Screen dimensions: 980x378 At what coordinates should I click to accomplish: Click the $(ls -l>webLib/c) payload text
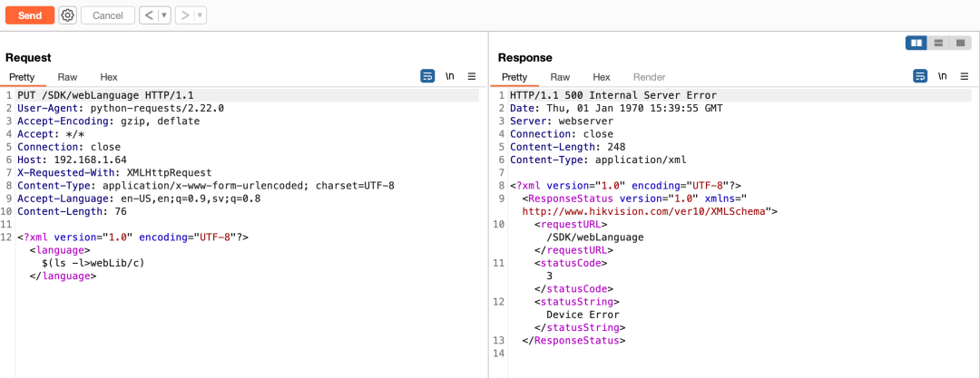click(x=93, y=262)
